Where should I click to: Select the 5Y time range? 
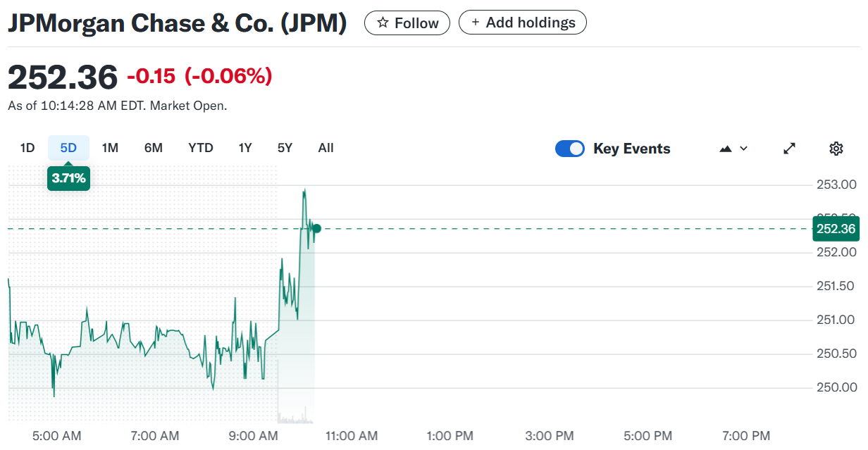285,148
